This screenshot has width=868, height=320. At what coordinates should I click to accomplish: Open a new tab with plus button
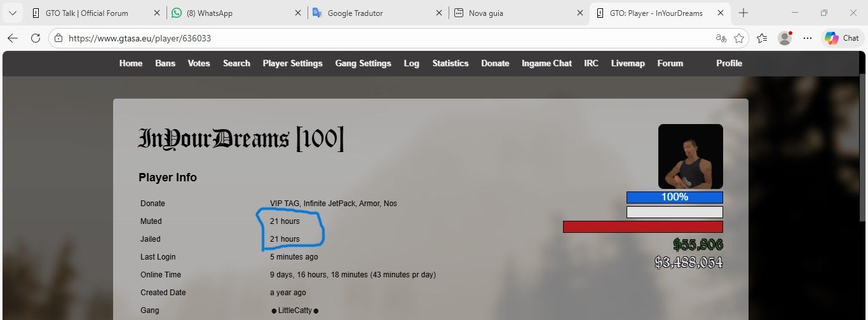(743, 13)
